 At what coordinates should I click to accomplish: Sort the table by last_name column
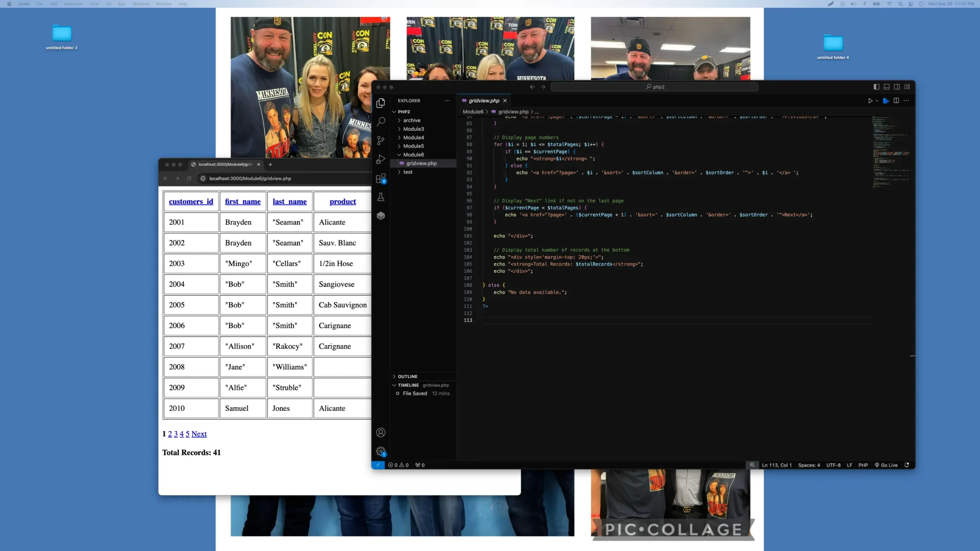point(290,201)
